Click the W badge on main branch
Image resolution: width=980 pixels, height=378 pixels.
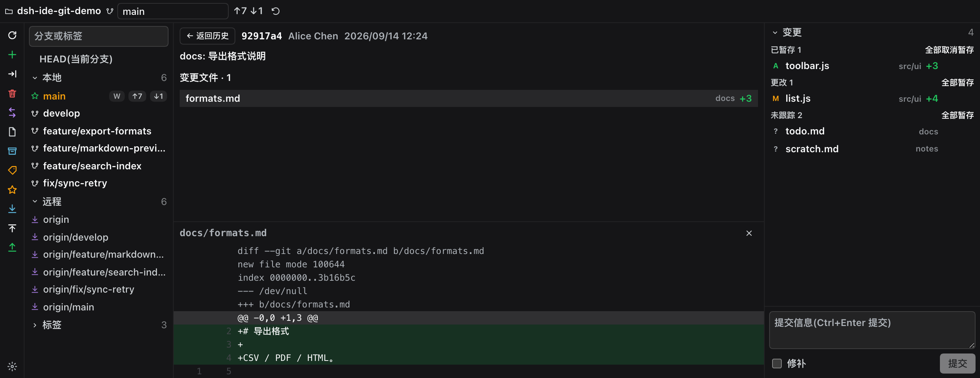117,96
